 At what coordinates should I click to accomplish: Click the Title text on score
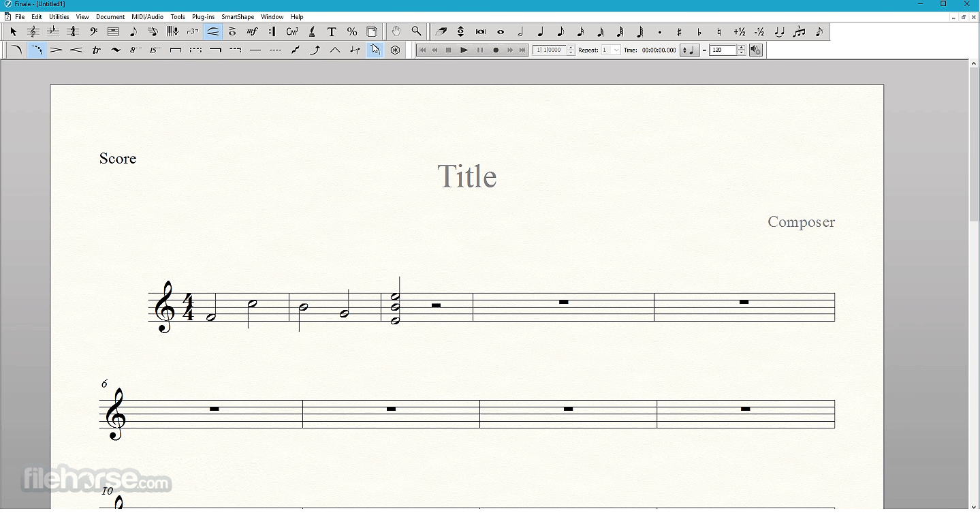tap(467, 176)
